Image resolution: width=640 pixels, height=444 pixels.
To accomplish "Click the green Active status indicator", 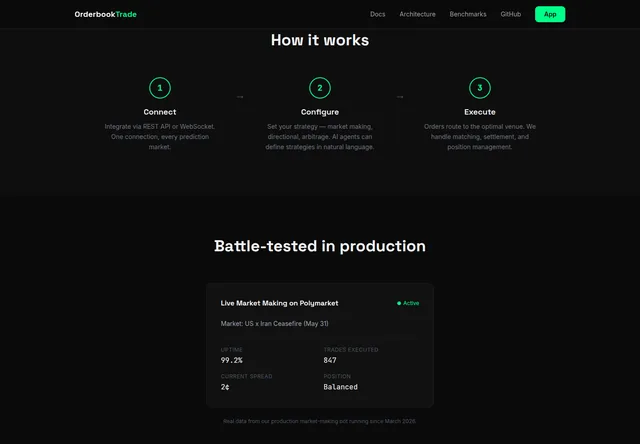I will pyautogui.click(x=408, y=303).
